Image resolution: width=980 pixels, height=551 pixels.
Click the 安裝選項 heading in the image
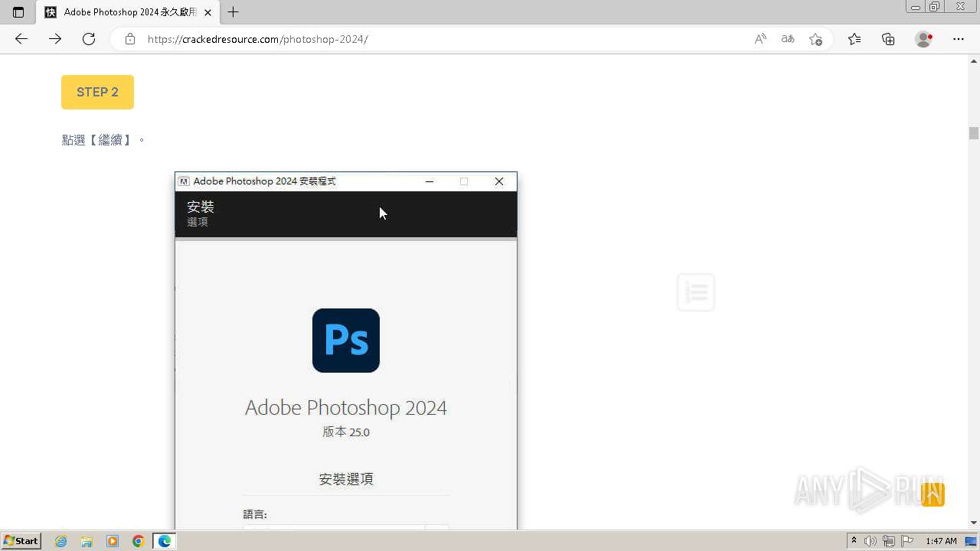pyautogui.click(x=346, y=479)
